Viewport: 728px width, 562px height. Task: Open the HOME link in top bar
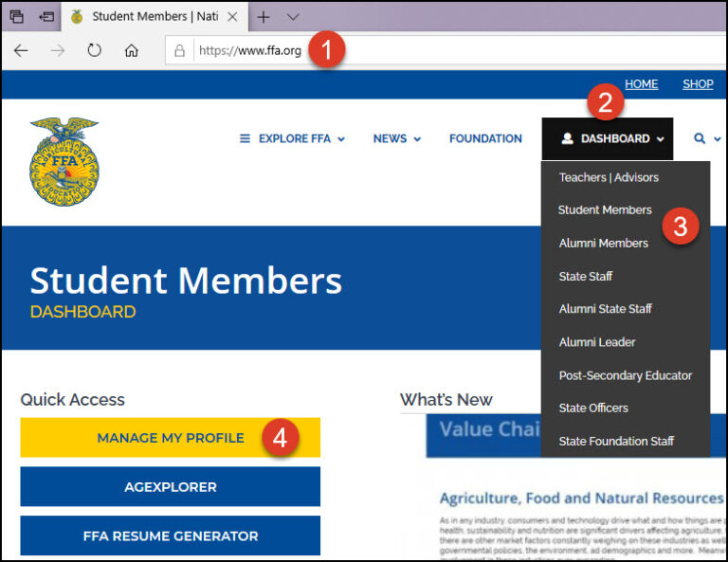pyautogui.click(x=641, y=84)
